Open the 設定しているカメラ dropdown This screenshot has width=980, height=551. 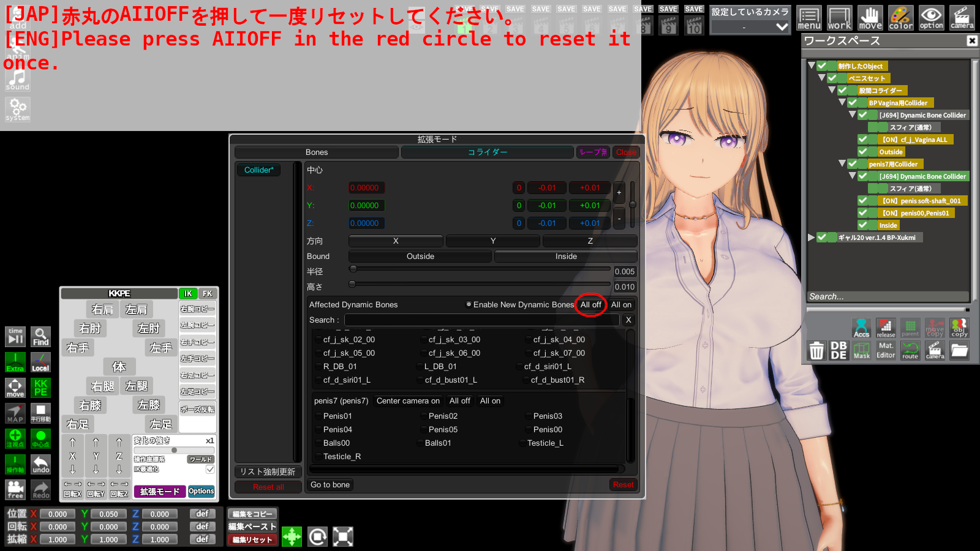[x=750, y=26]
